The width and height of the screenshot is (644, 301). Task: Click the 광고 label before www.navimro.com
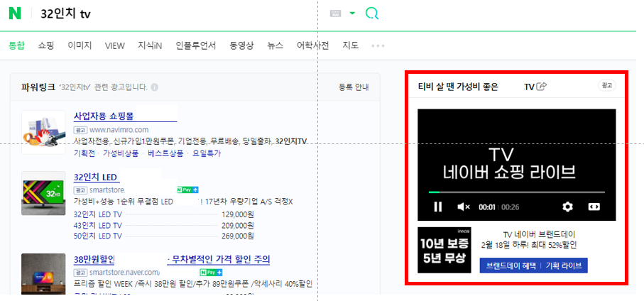[x=80, y=130]
